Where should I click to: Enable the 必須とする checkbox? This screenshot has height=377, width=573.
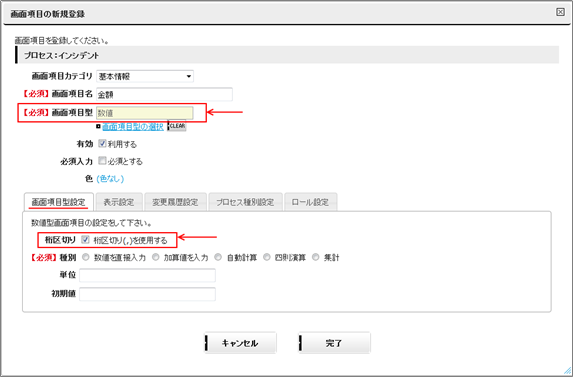[x=102, y=161]
